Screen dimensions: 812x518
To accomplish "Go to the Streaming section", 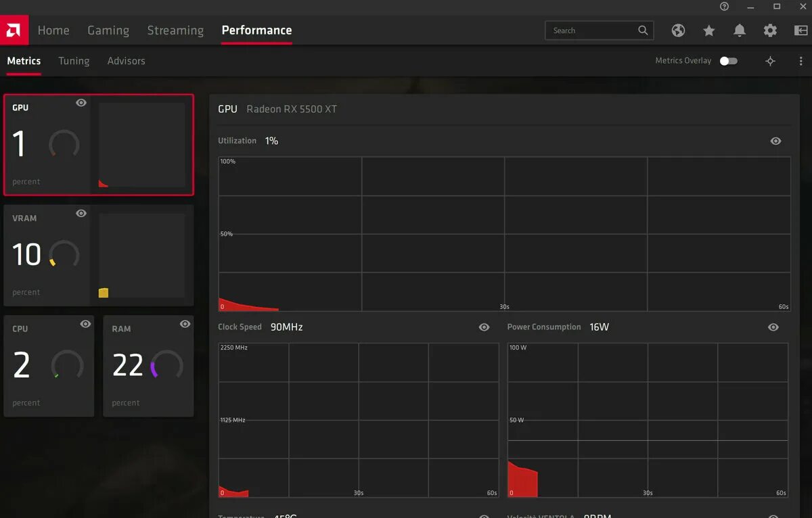I will (x=175, y=30).
